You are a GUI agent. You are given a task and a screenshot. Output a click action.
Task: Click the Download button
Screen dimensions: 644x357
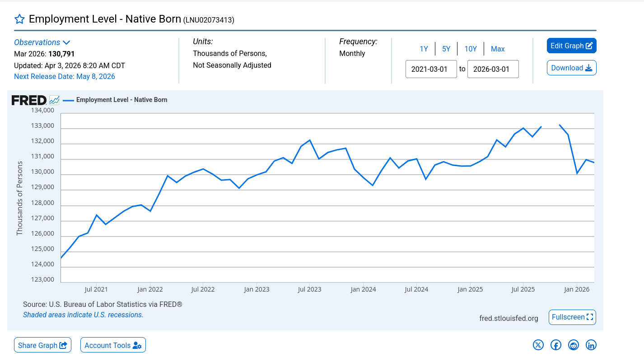(x=572, y=68)
